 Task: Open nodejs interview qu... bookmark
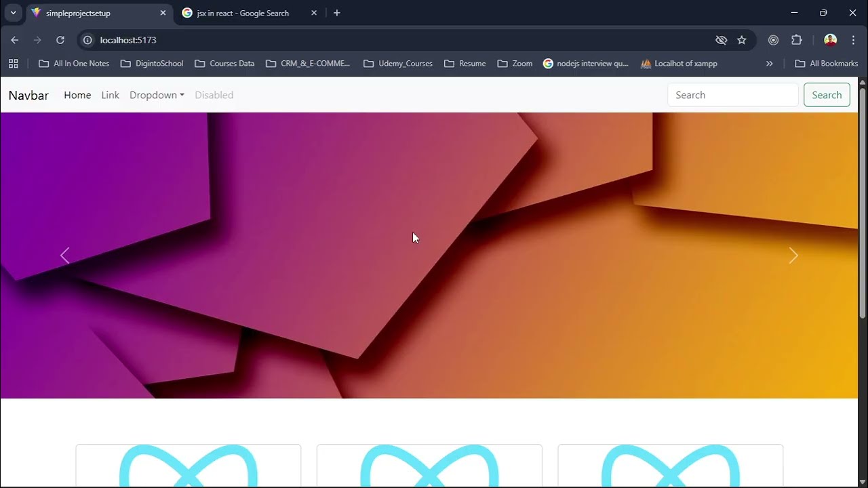(586, 63)
